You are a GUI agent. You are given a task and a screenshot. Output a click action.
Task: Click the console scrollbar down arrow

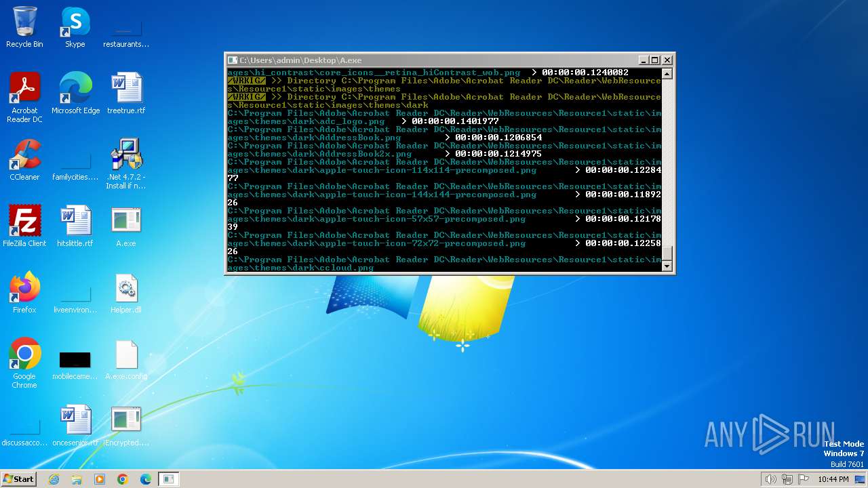(x=667, y=266)
